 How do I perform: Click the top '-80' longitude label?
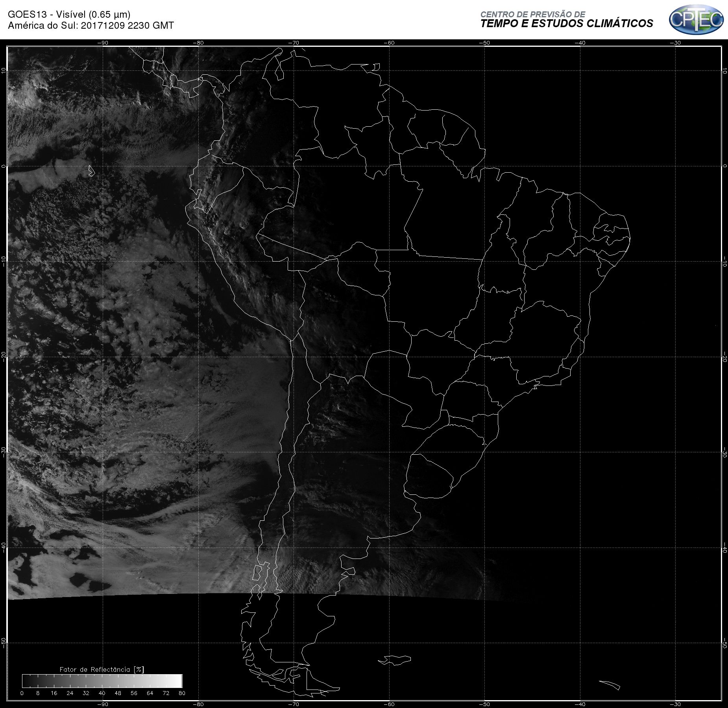click(x=198, y=43)
